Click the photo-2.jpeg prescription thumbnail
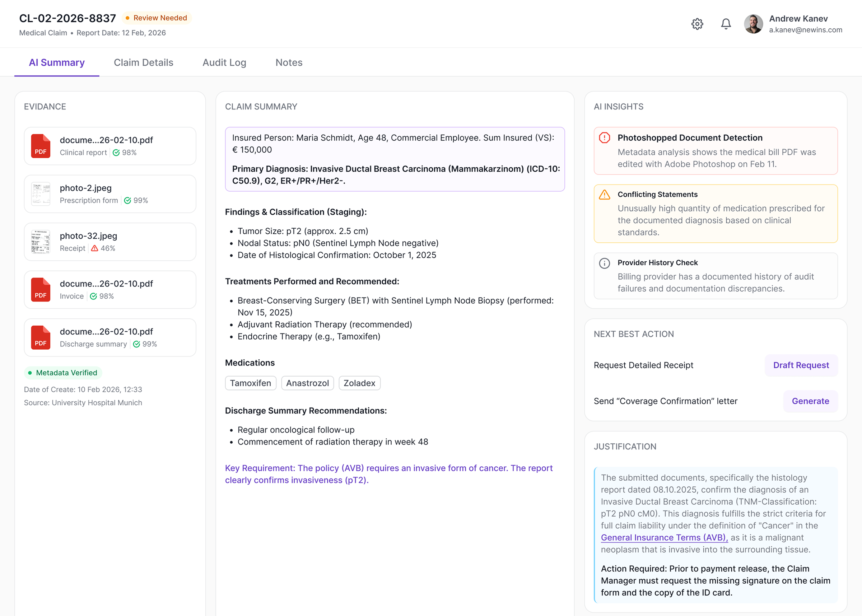The width and height of the screenshot is (862, 616). [41, 194]
